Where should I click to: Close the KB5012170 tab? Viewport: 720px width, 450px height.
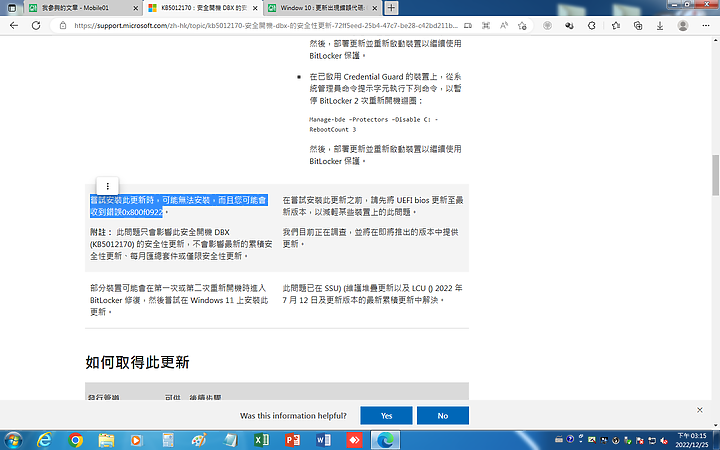click(x=255, y=8)
